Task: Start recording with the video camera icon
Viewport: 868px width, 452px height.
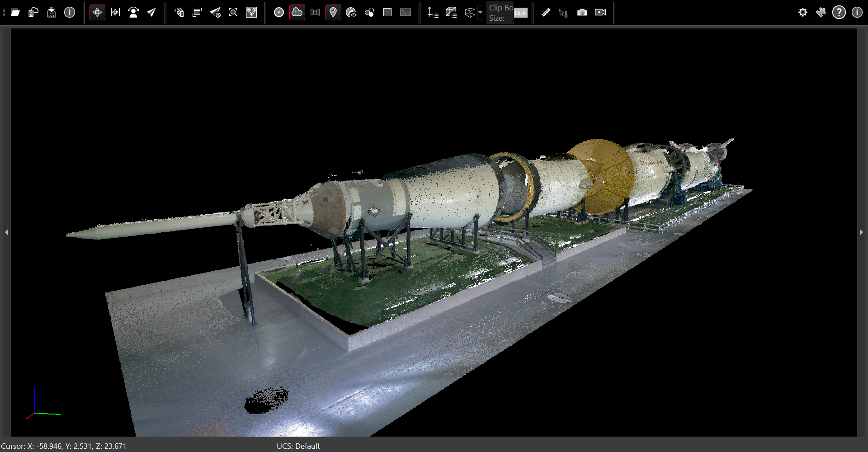Action: tap(600, 12)
